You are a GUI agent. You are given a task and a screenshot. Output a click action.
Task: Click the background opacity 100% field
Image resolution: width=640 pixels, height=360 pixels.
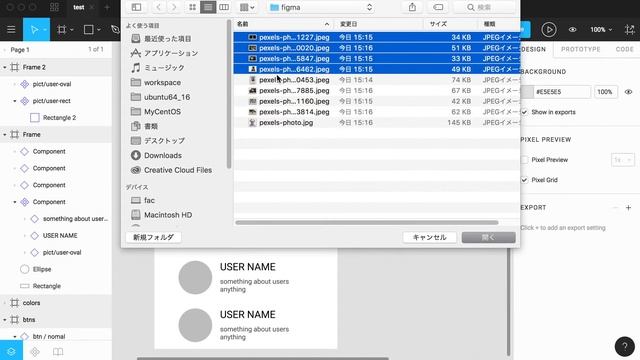coord(605,92)
